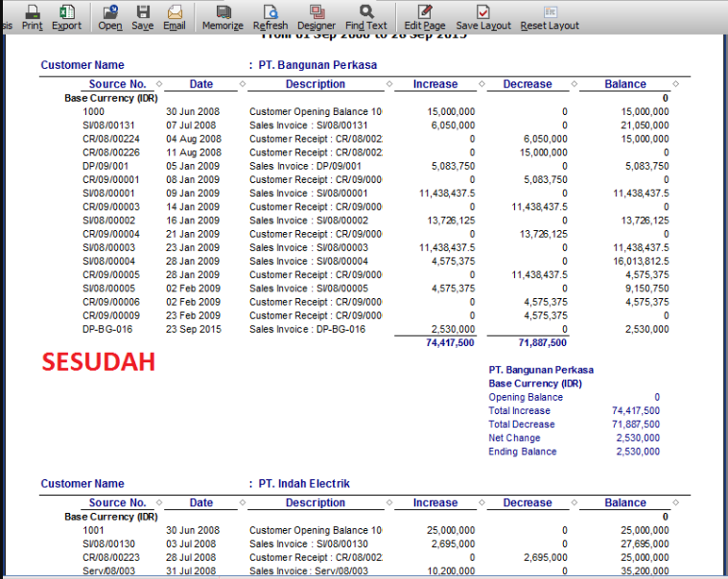Click Description header in Bangunan Perkasa table

(316, 84)
